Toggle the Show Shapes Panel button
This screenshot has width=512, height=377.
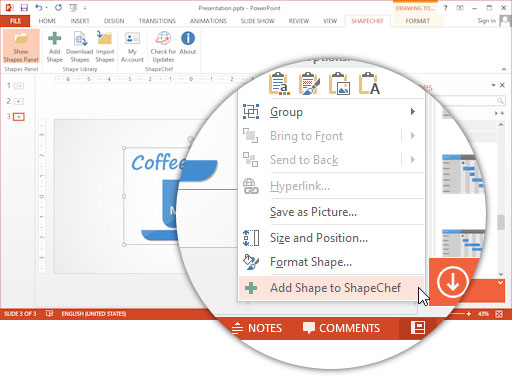(x=21, y=46)
